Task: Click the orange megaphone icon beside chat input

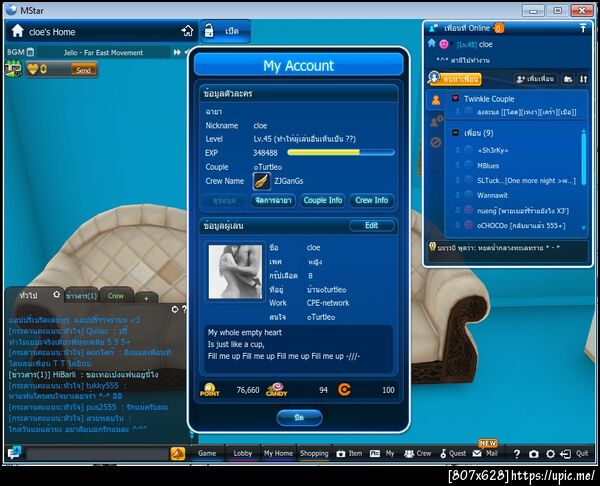Action: pyautogui.click(x=178, y=454)
